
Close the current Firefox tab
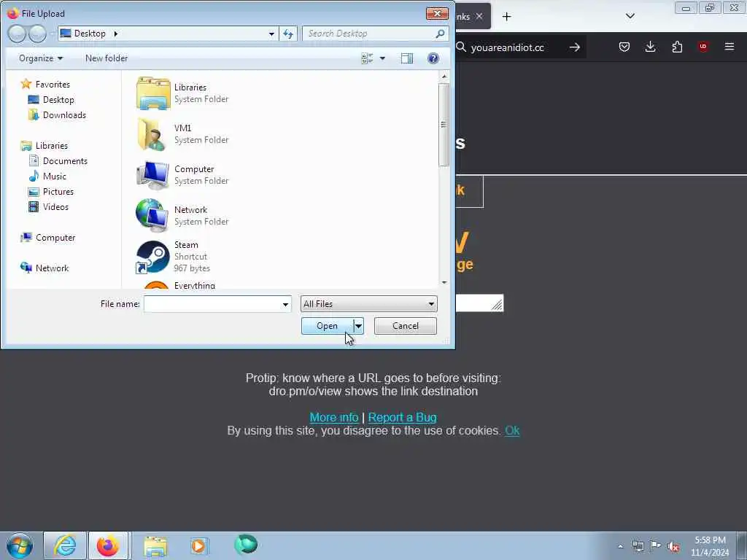[x=479, y=16]
